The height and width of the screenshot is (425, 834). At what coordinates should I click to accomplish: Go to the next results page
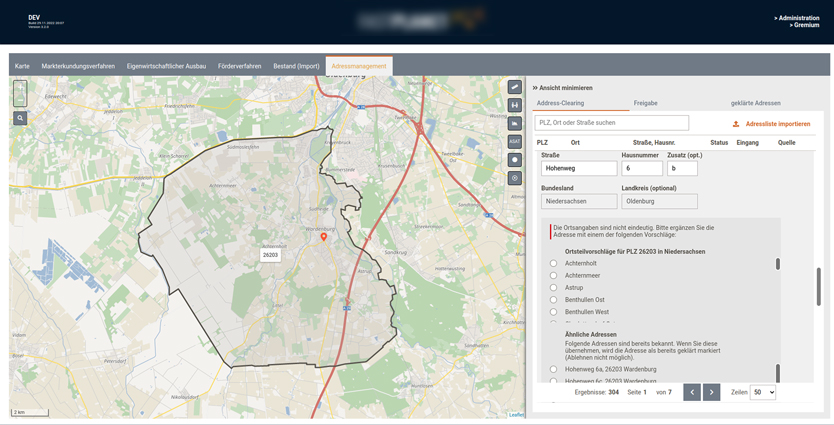(711, 392)
